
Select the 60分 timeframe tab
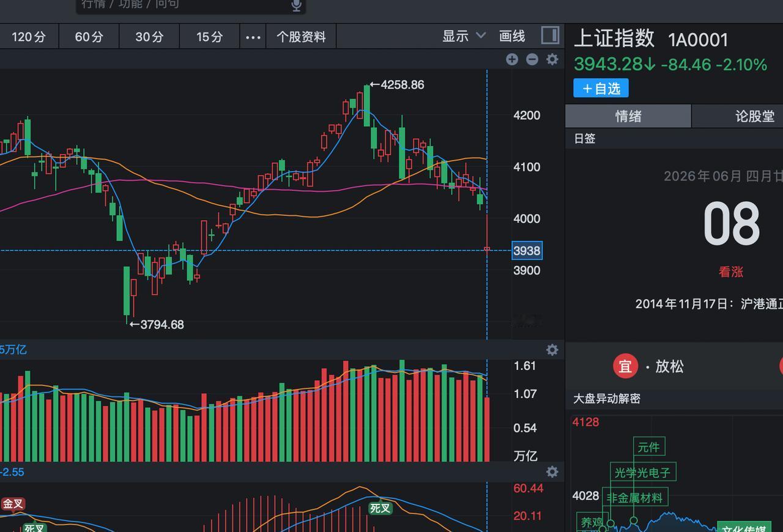point(89,37)
